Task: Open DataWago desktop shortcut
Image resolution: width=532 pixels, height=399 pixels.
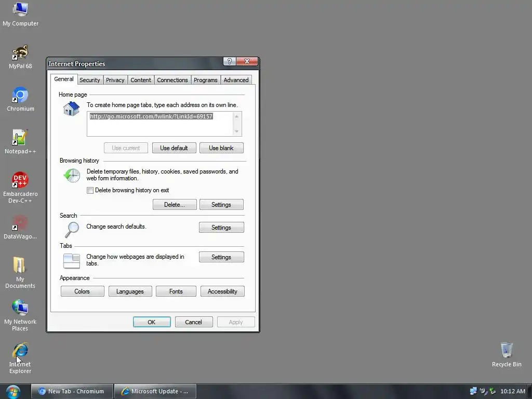Action: tap(20, 227)
